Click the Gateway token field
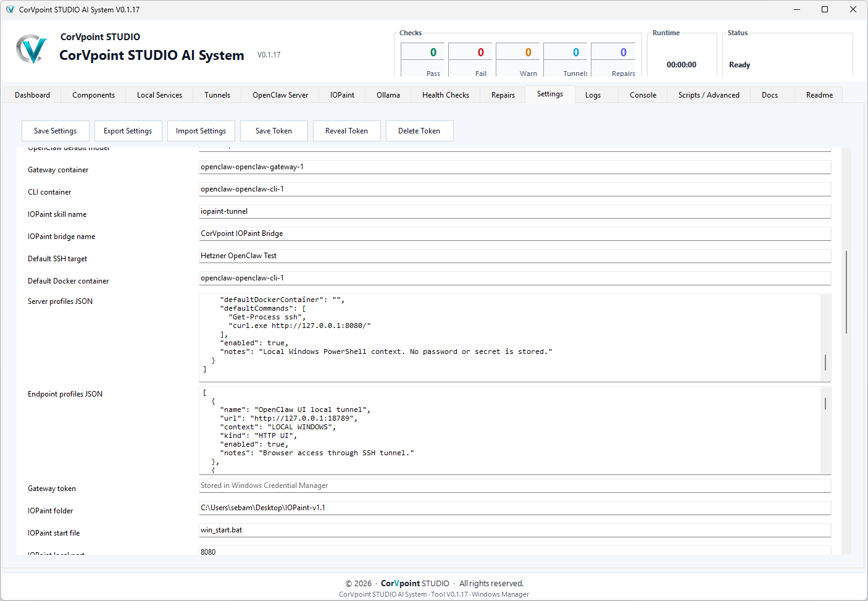868x601 pixels. tap(515, 486)
